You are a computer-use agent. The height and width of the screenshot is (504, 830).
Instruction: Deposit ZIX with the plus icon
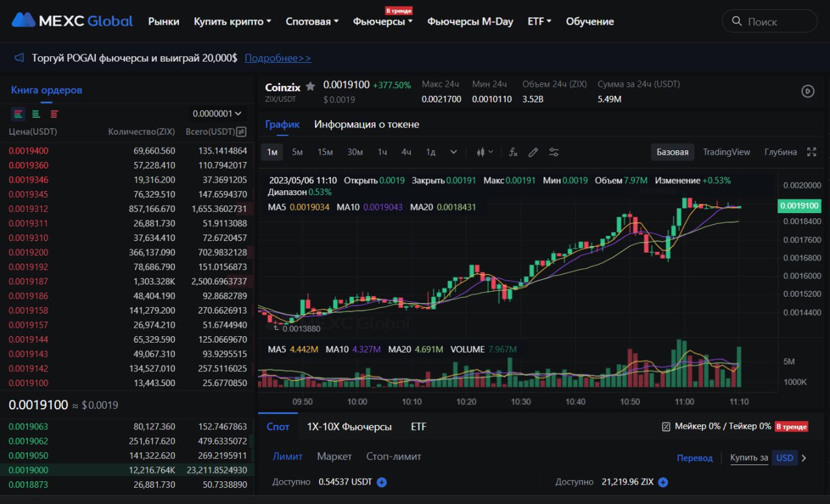point(663,482)
